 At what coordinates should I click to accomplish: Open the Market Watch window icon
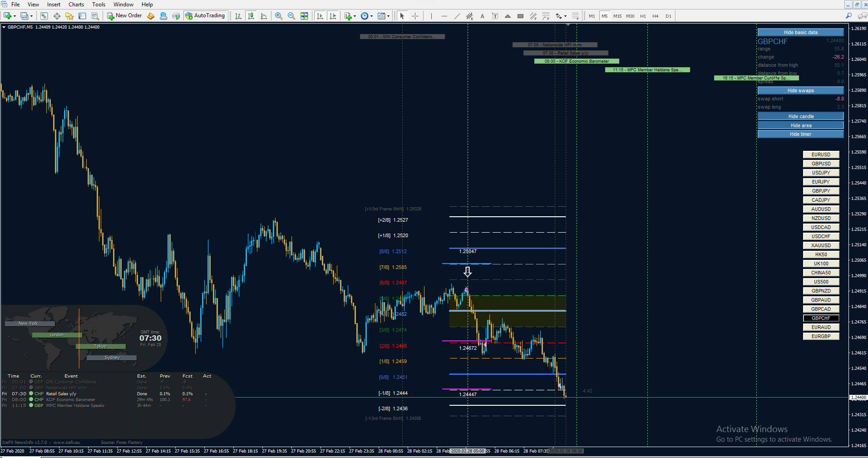coord(44,16)
